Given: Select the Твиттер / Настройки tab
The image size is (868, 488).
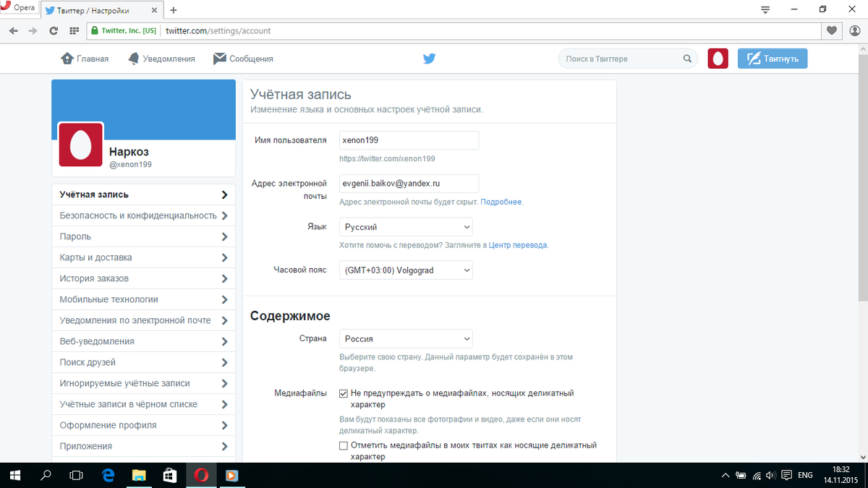Looking at the screenshot, I should (x=102, y=10).
